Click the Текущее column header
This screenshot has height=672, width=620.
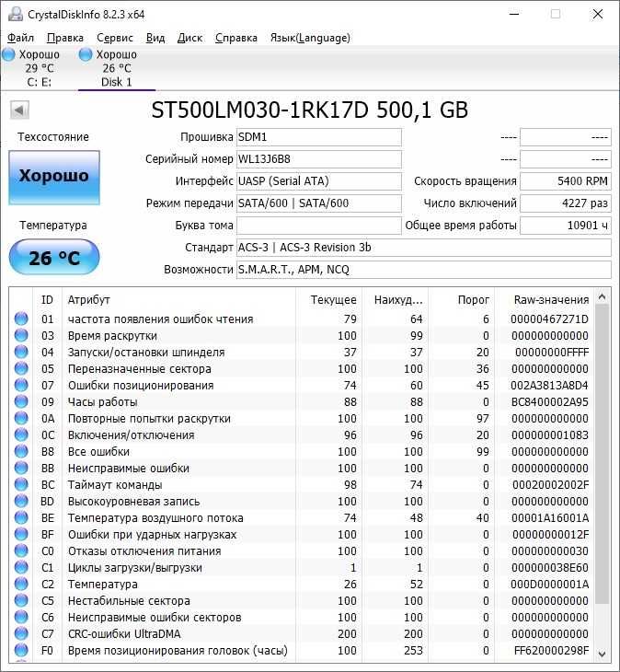click(328, 299)
